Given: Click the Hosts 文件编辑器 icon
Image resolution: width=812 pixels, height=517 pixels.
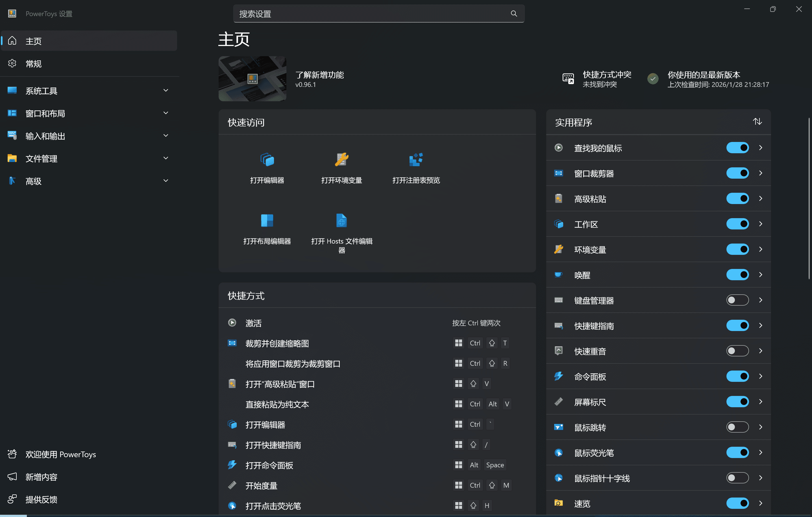Looking at the screenshot, I should coord(341,220).
